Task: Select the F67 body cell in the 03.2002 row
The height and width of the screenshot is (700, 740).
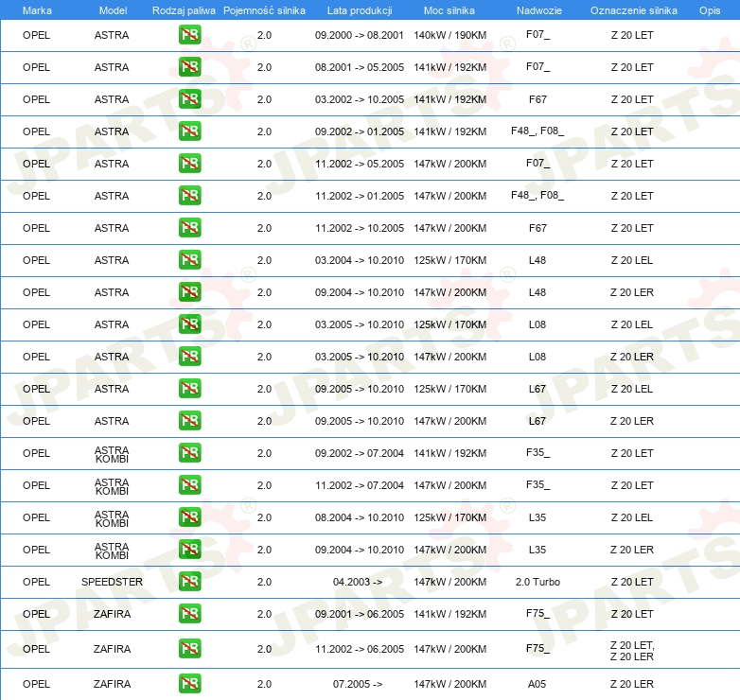Action: pyautogui.click(x=537, y=99)
